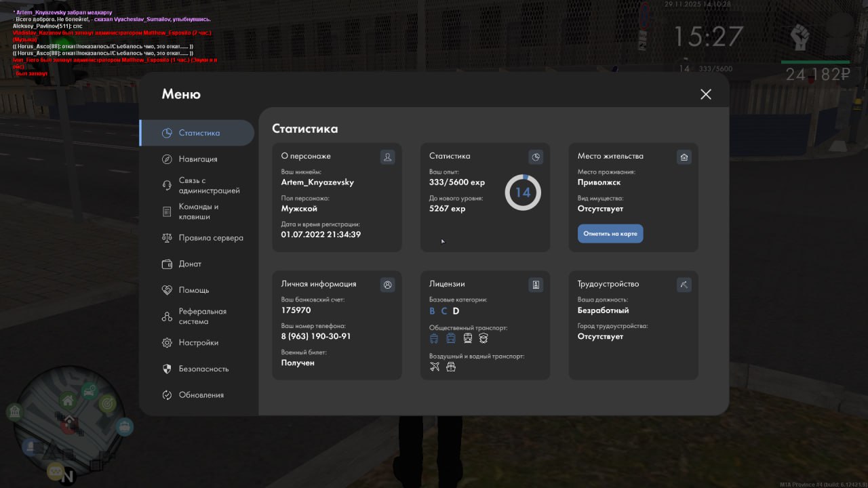
Task: Click the tools icon on Трудоустройство card
Action: tap(684, 285)
